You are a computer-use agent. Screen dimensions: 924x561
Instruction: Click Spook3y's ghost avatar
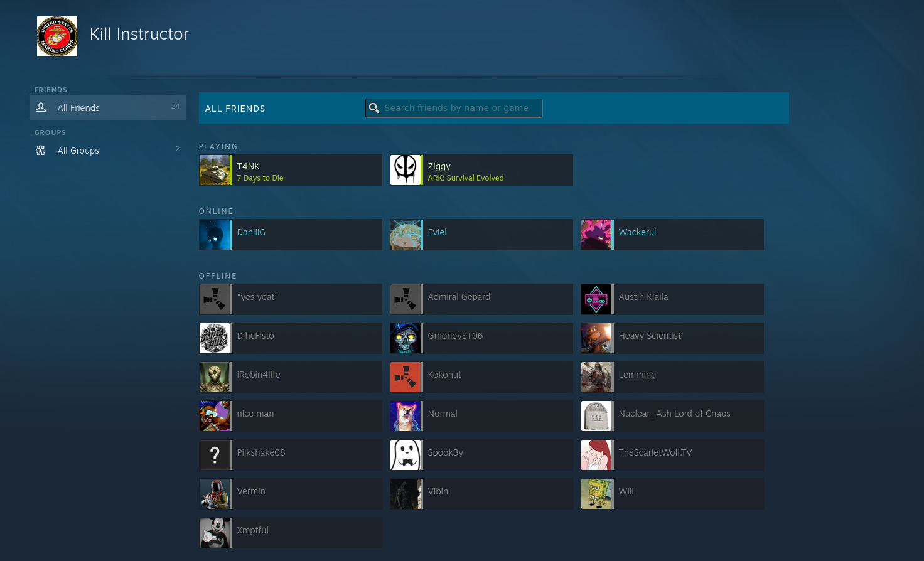click(406, 455)
